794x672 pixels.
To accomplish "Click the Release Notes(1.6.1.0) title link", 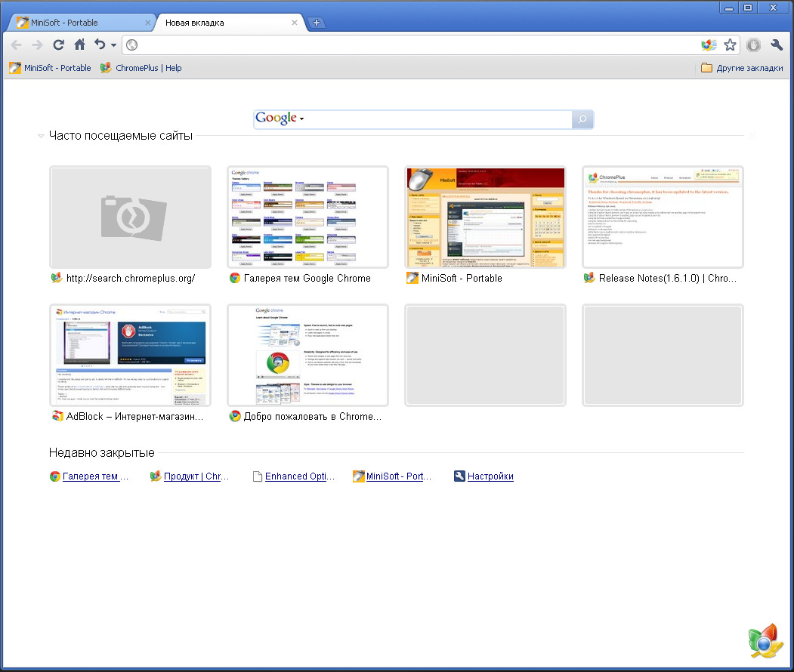I will 668,279.
